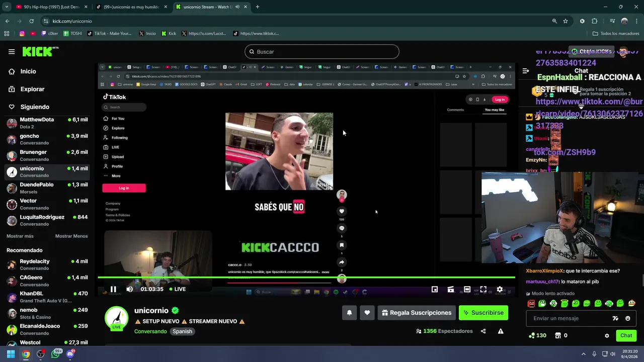644x362 pixels.
Task: Toggle theater mode
Action: [467, 289]
